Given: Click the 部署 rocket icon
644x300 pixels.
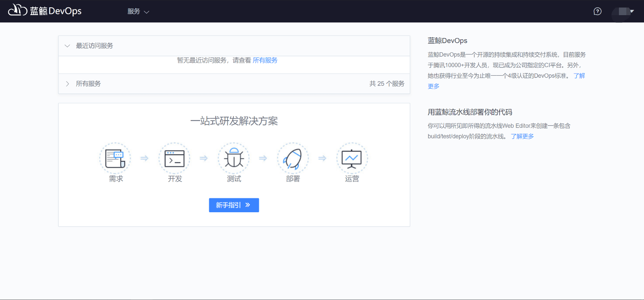Looking at the screenshot, I should (293, 158).
